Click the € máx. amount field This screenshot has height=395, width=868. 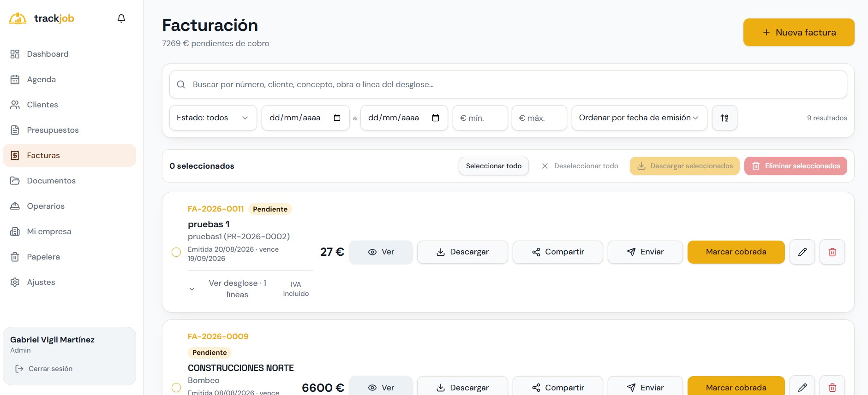[539, 118]
